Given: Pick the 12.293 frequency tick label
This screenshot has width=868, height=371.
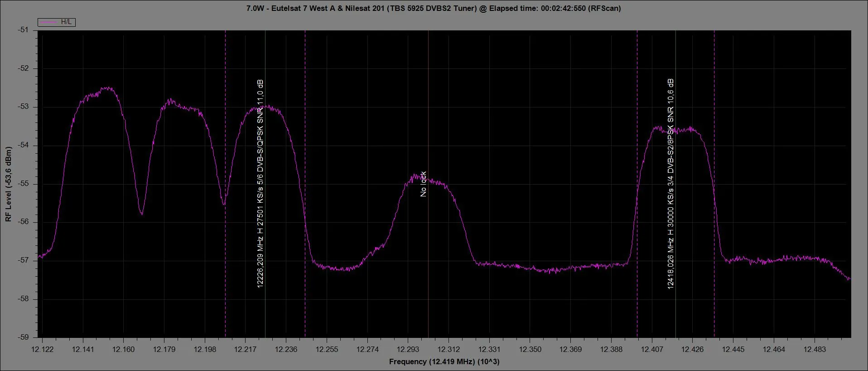Looking at the screenshot, I should tap(408, 349).
